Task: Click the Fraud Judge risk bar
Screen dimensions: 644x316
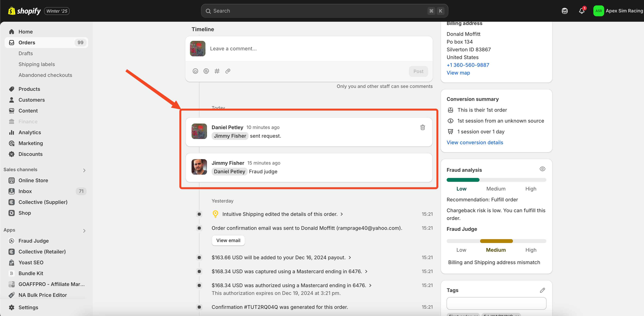Action: point(496,241)
